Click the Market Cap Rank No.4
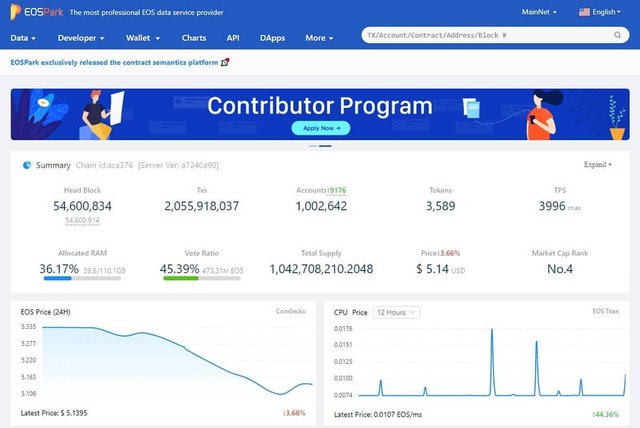The image size is (640, 428). [560, 269]
